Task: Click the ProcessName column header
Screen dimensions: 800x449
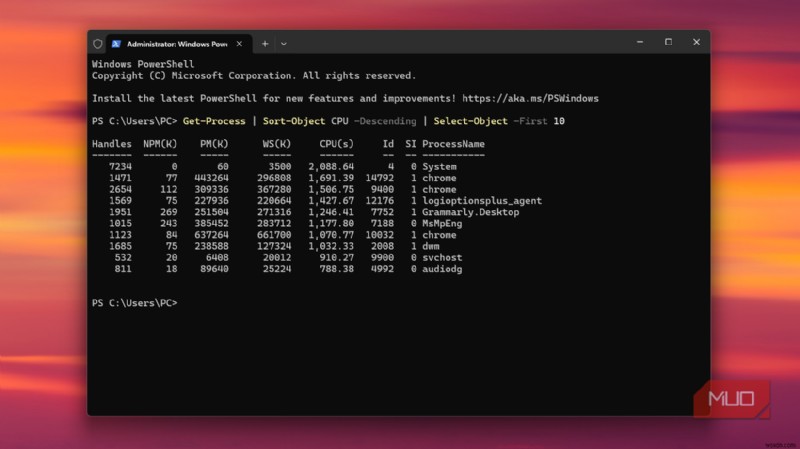Action: (x=454, y=144)
